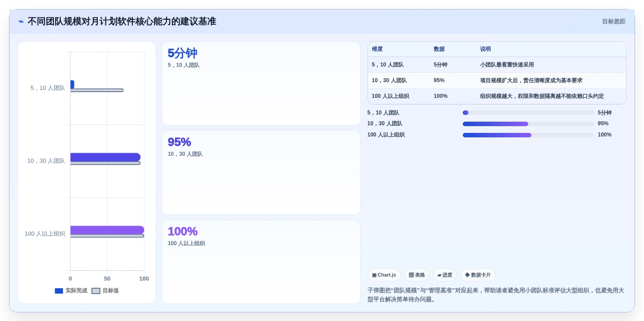Select the Chart.js tag chip
The height and width of the screenshot is (321, 644).
384,275
